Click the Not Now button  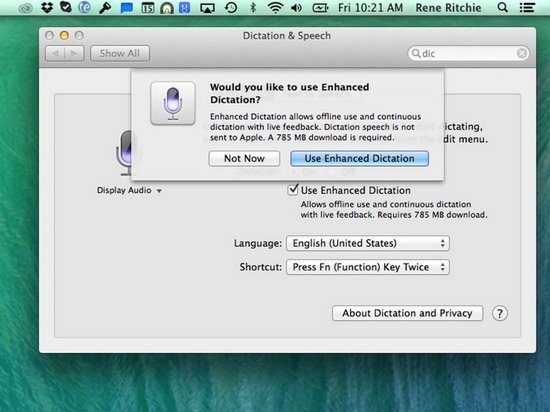point(244,158)
